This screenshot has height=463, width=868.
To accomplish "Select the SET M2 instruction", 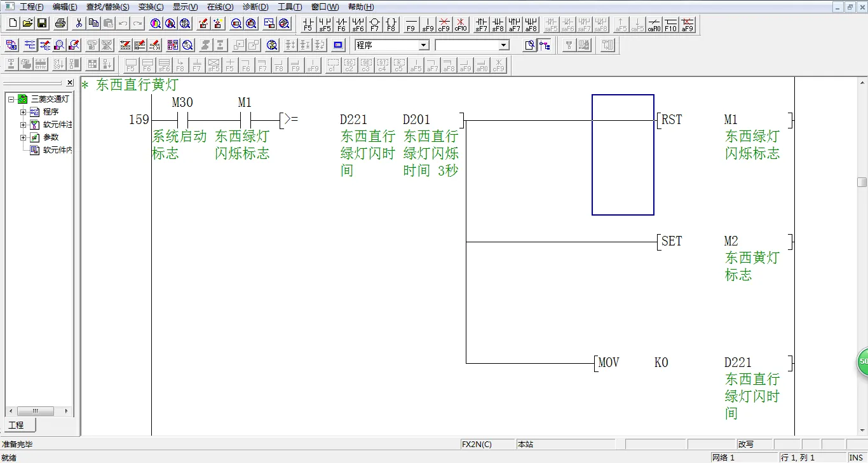I will click(724, 241).
